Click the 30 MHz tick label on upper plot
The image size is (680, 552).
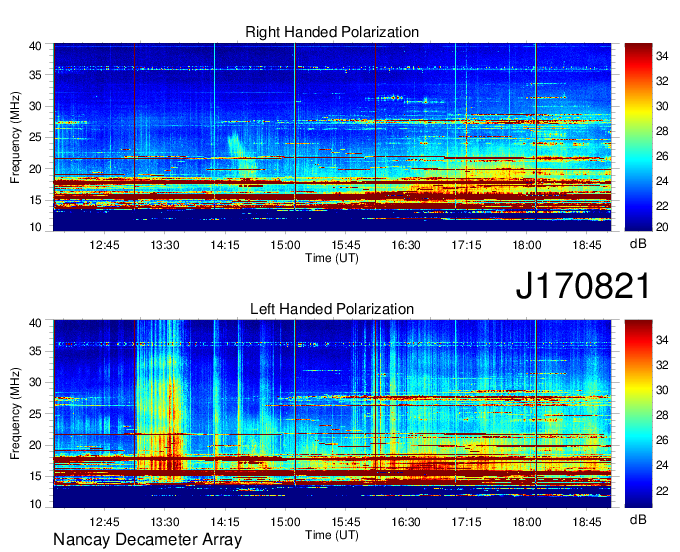coord(35,106)
